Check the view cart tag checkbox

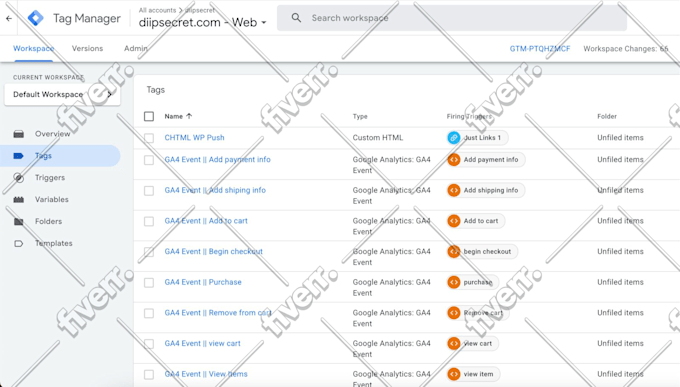pos(149,344)
